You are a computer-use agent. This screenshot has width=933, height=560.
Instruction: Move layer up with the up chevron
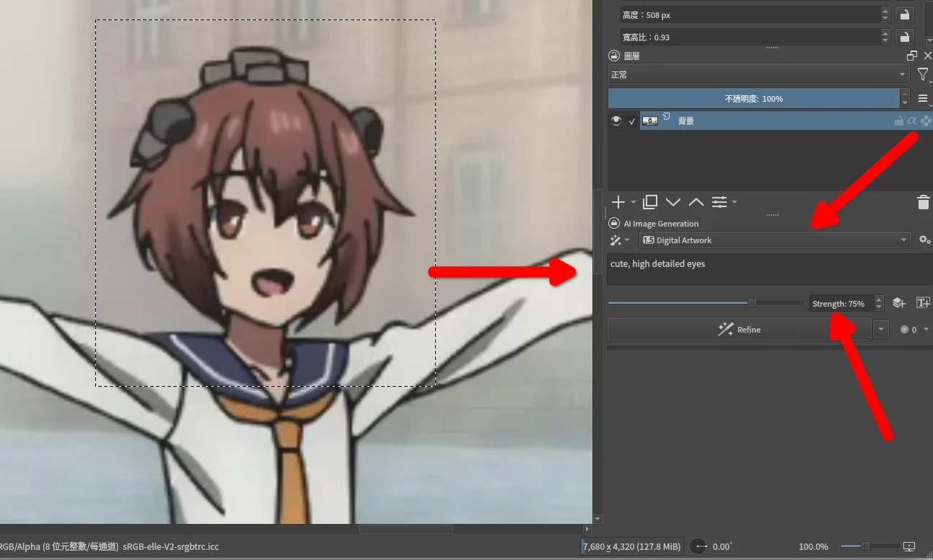[x=696, y=202]
